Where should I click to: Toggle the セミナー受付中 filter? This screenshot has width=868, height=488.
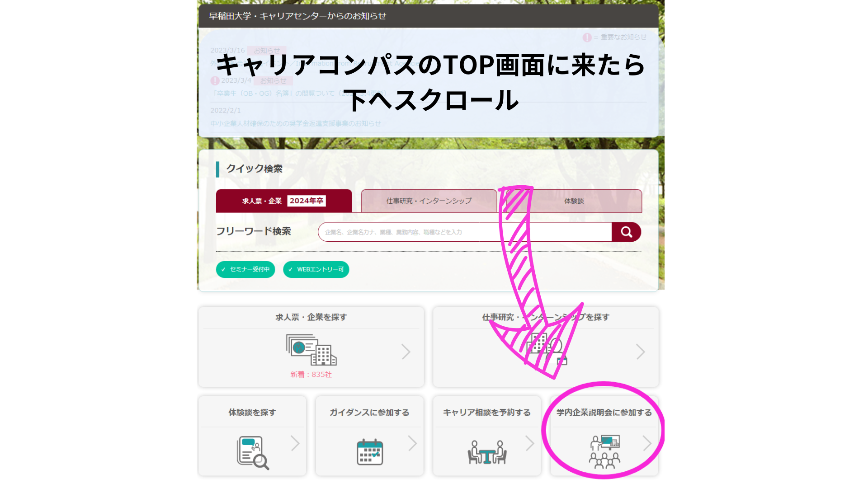245,269
